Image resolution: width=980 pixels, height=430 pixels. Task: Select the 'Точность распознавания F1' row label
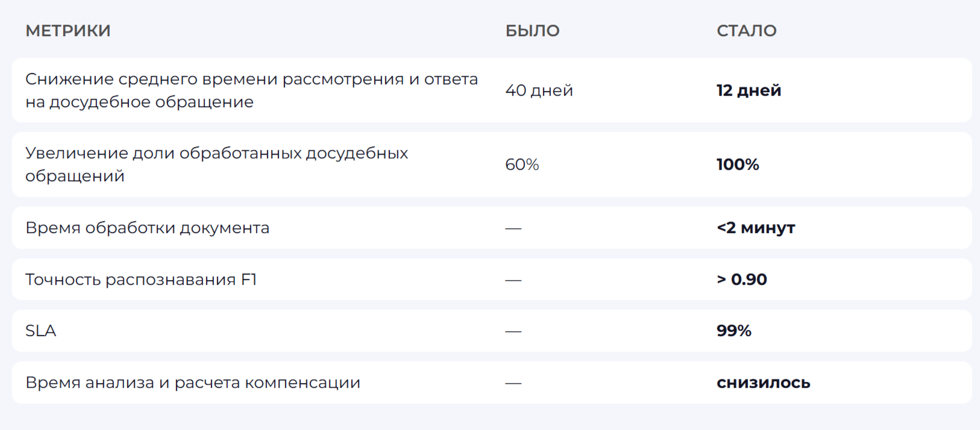pos(140,279)
